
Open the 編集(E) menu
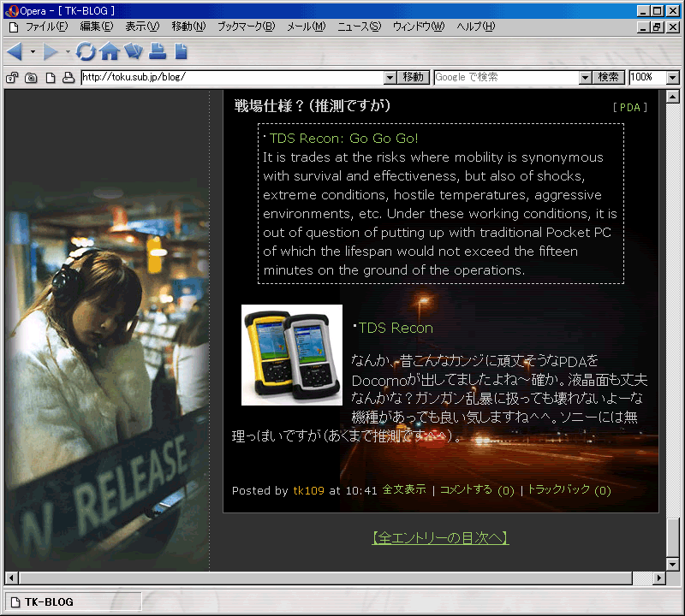[x=97, y=27]
